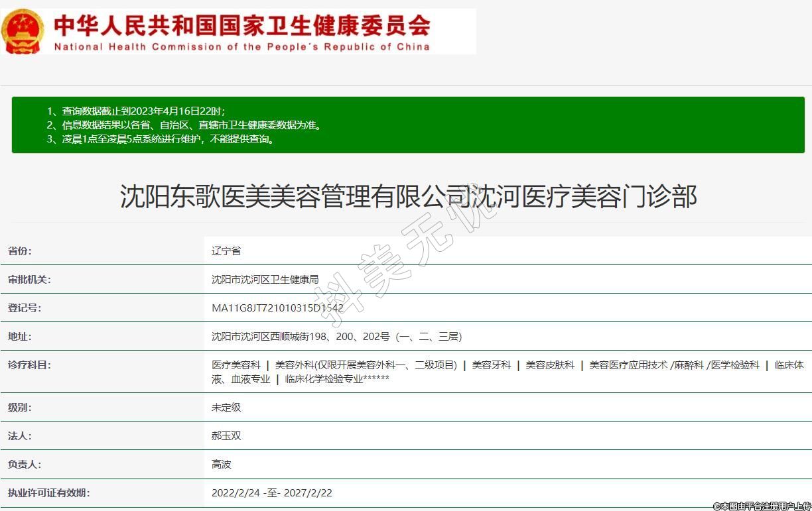
Task: Click the address value 西顺城街198、200、202号
Action: click(x=336, y=337)
